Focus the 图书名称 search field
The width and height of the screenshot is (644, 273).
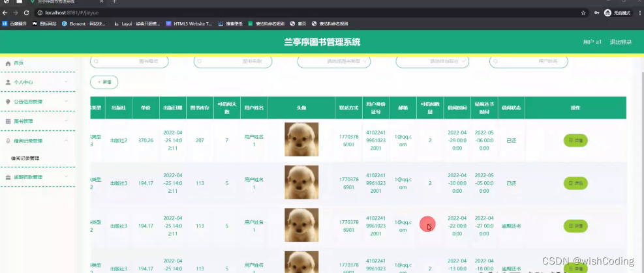tap(233, 61)
